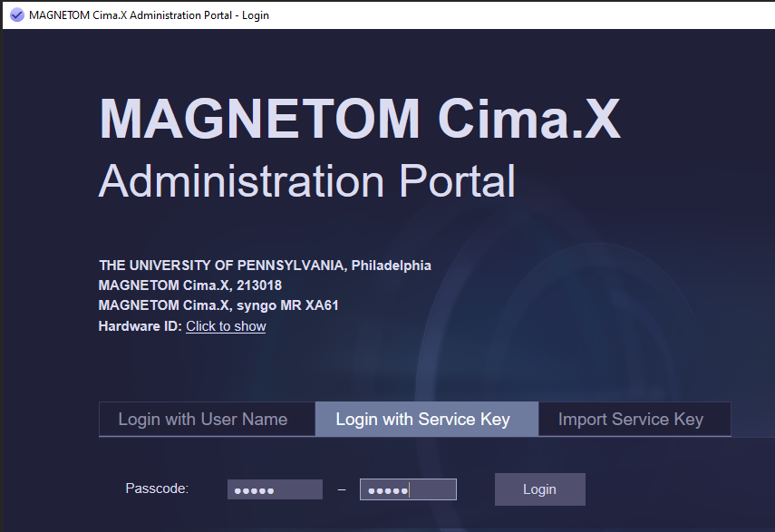
Task: Switch to Login with User Name tab
Action: coord(207,419)
